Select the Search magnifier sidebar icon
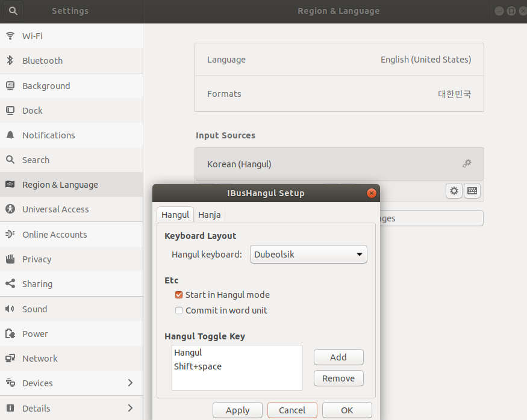The width and height of the screenshot is (527, 420). point(10,159)
